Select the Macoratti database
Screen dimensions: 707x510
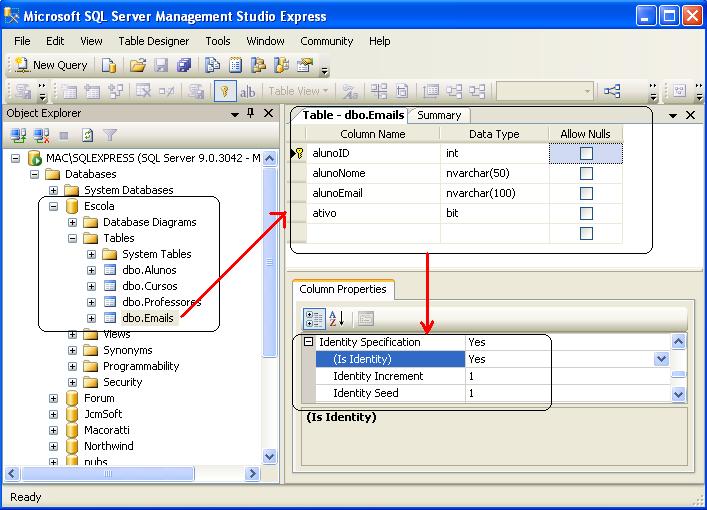click(107, 430)
